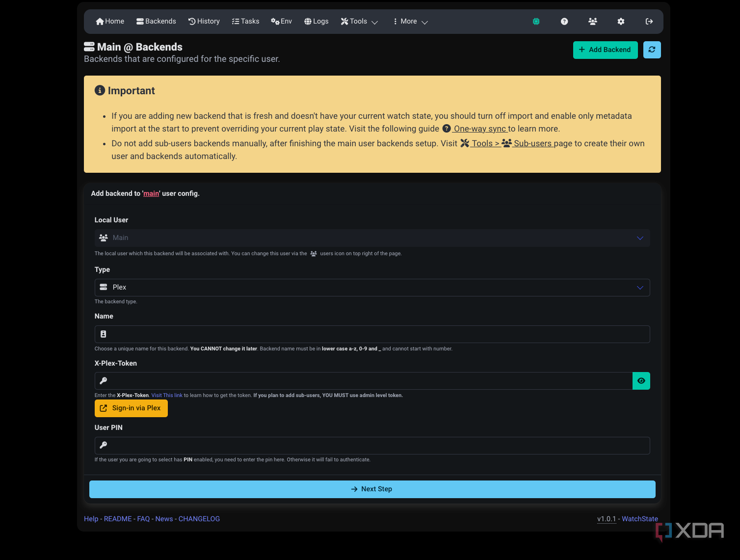This screenshot has width=740, height=560.
Task: Click the Next Step button
Action: tap(372, 489)
